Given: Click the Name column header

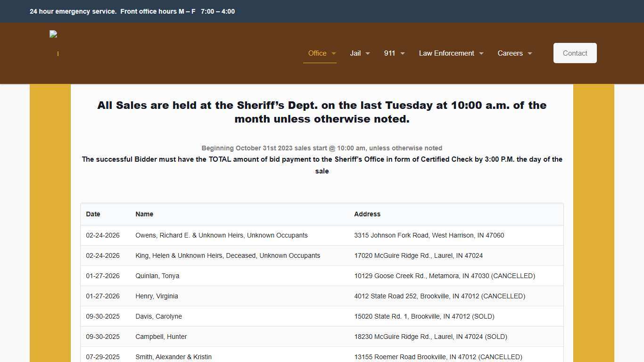Looking at the screenshot, I should click(x=144, y=214).
